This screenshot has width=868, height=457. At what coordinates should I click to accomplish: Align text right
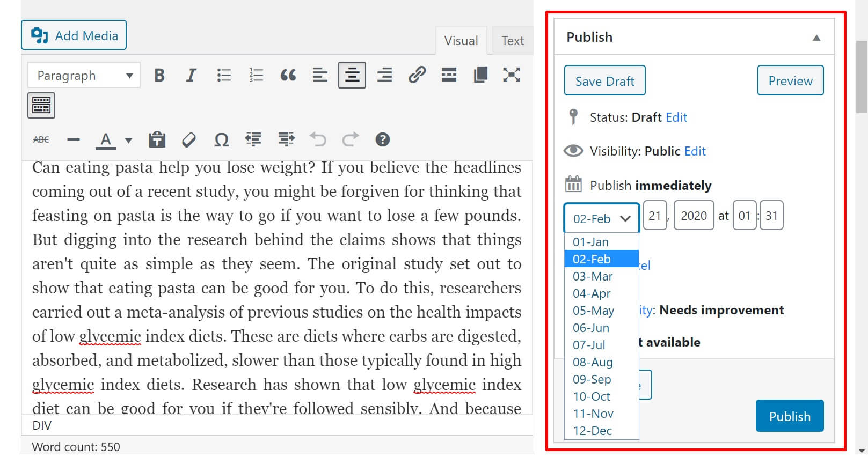coord(384,75)
